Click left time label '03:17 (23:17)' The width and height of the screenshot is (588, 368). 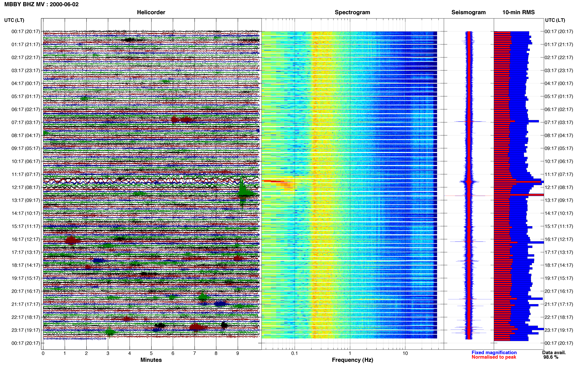pos(26,71)
